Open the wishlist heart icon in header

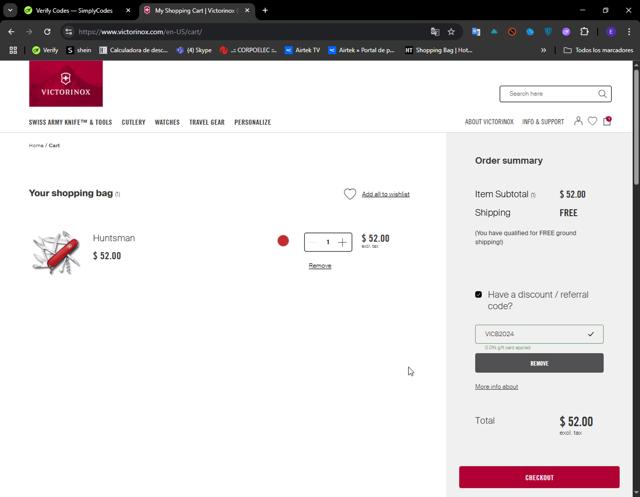pyautogui.click(x=592, y=121)
